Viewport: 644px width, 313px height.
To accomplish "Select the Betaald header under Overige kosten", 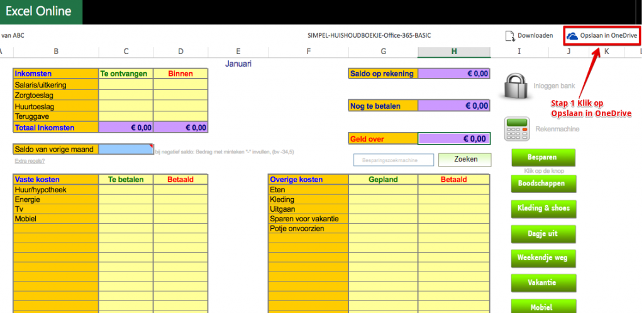I will (454, 180).
